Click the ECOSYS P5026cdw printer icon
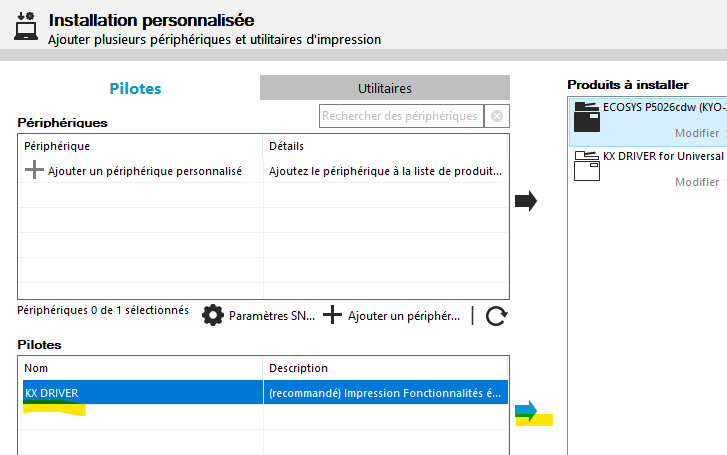 pyautogui.click(x=585, y=118)
